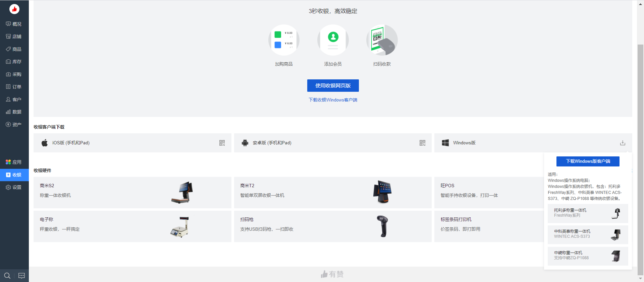Click the 添加会员 illustration icon
The width and height of the screenshot is (644, 282).
coord(333,40)
